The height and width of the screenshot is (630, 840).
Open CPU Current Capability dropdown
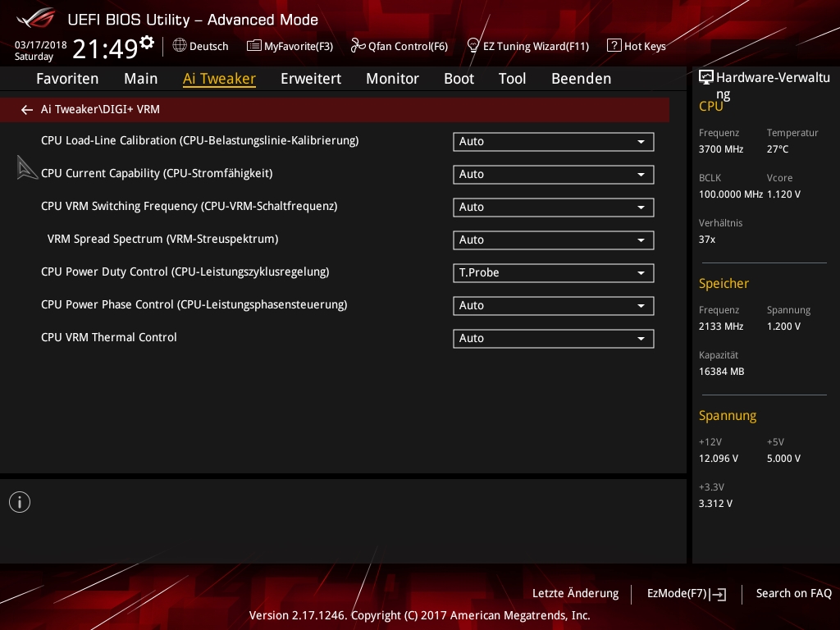pyautogui.click(x=554, y=175)
